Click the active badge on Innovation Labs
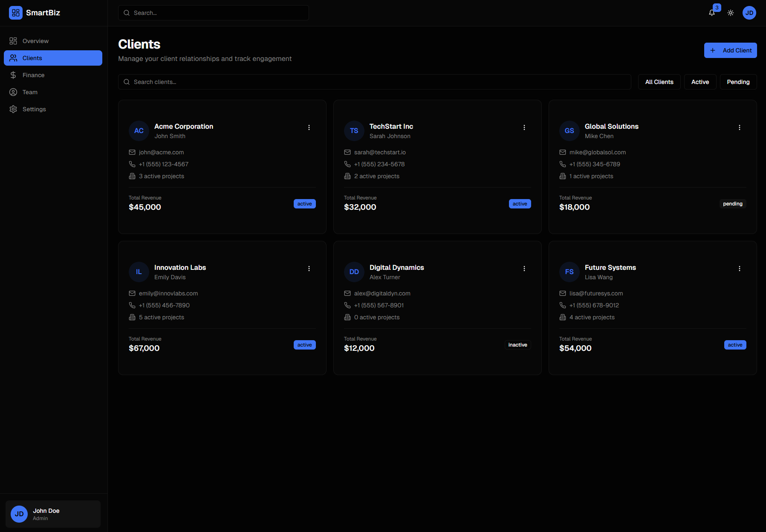This screenshot has height=532, width=766. (x=304, y=344)
